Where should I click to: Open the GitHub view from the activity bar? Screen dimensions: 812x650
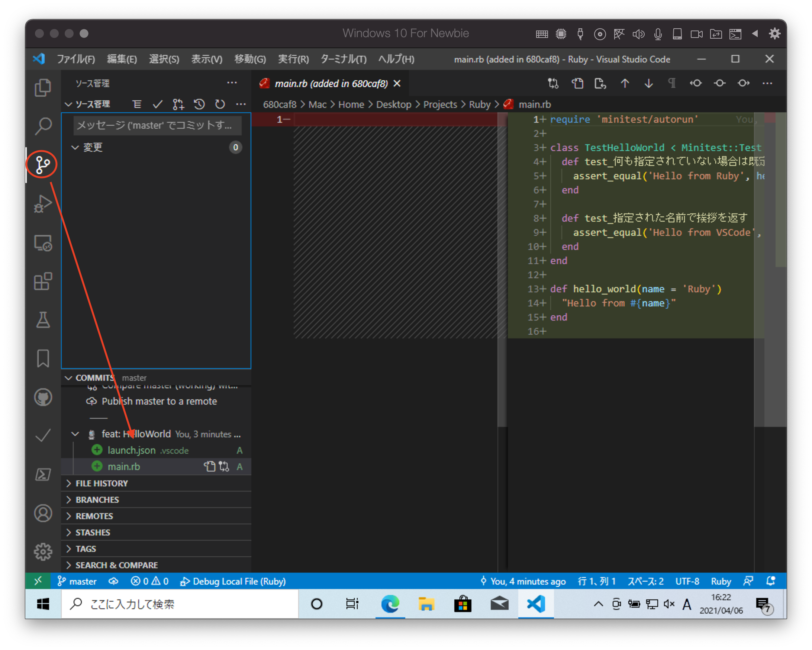[42, 397]
